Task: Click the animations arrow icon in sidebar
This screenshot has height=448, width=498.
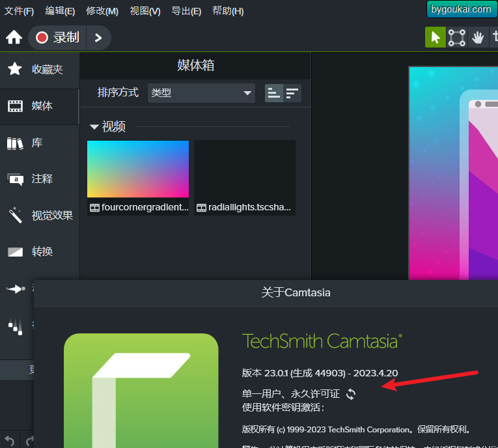Action: tap(16, 288)
